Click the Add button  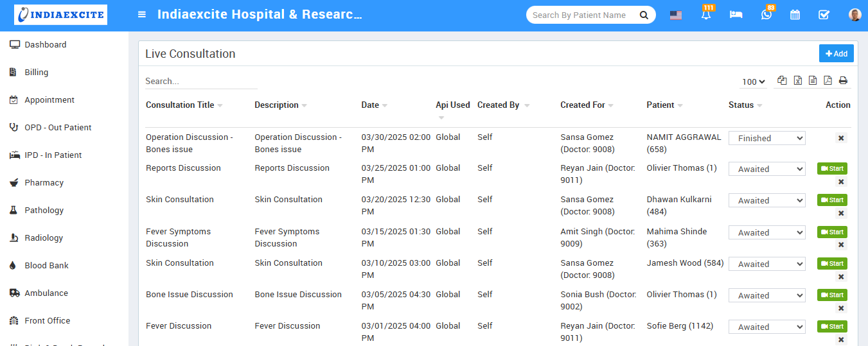coord(836,54)
